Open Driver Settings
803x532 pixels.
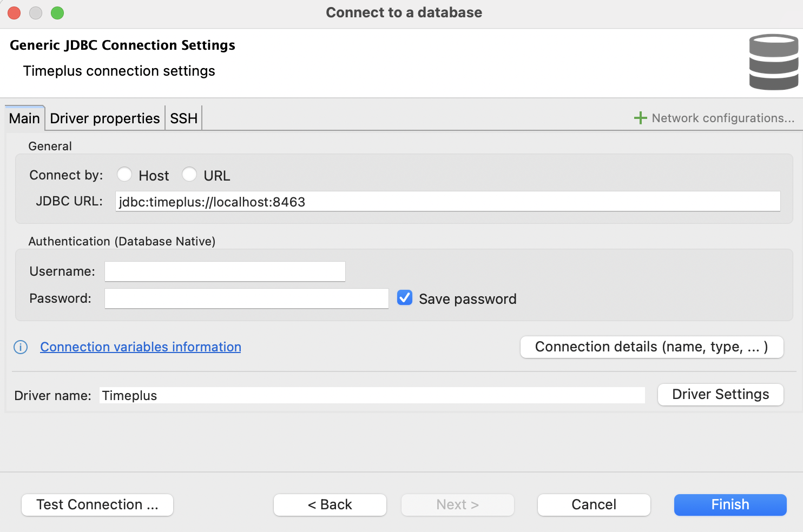point(720,395)
